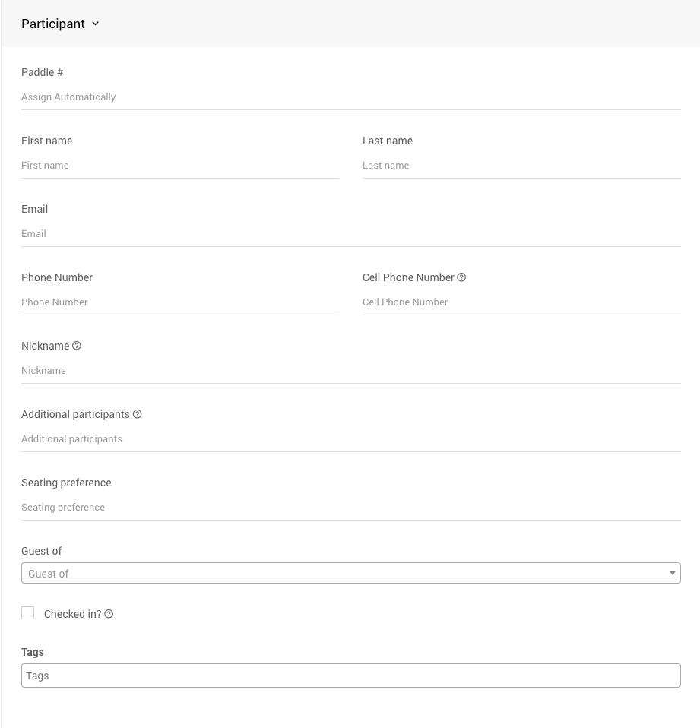
Task: Click the Participant chevron arrow
Action: pos(95,24)
